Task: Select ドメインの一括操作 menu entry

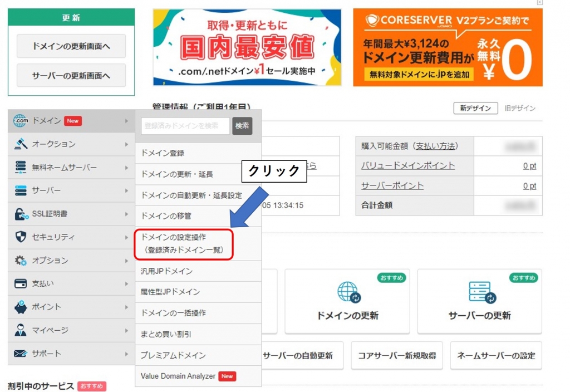Action: (x=198, y=313)
